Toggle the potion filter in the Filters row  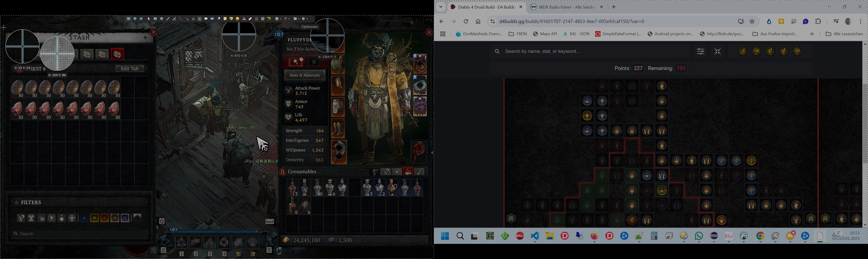coord(62,218)
